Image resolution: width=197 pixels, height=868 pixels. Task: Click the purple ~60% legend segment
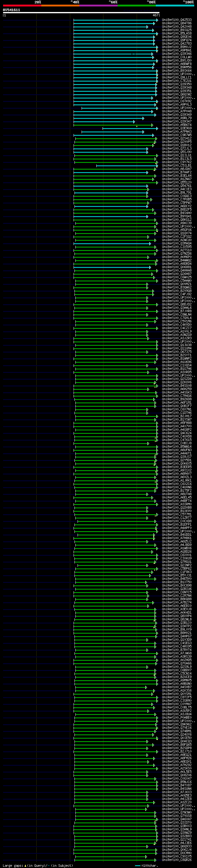click(98, 6)
